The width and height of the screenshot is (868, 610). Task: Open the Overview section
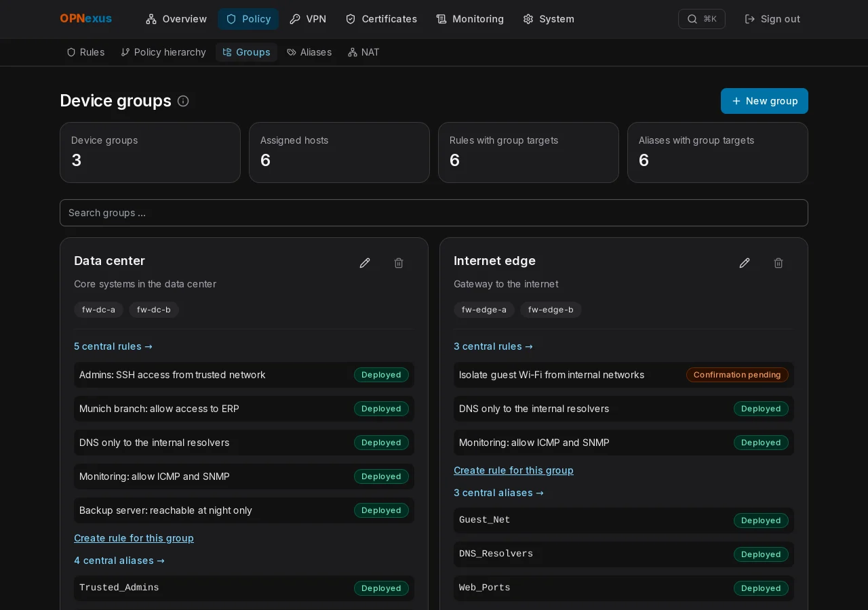(x=176, y=19)
